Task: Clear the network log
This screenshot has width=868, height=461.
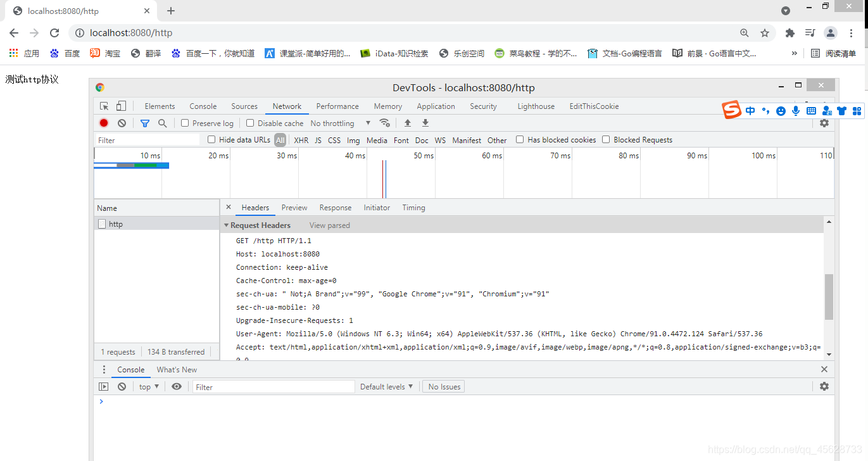Action: [122, 123]
